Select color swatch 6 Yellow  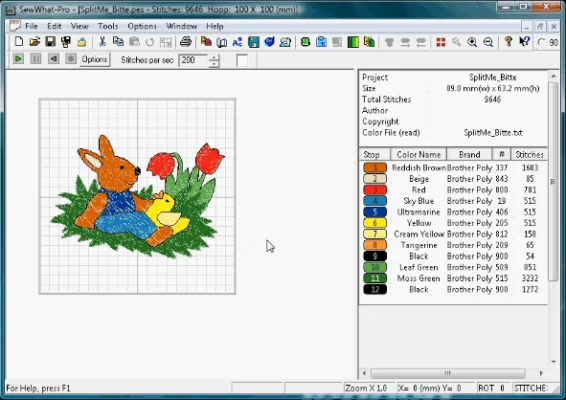pos(375,223)
